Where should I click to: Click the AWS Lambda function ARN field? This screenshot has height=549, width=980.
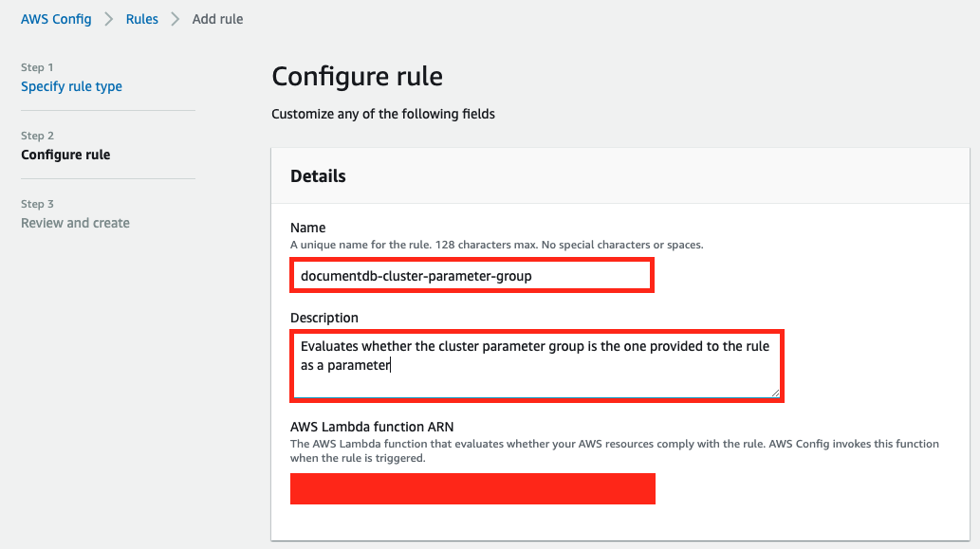(x=472, y=488)
